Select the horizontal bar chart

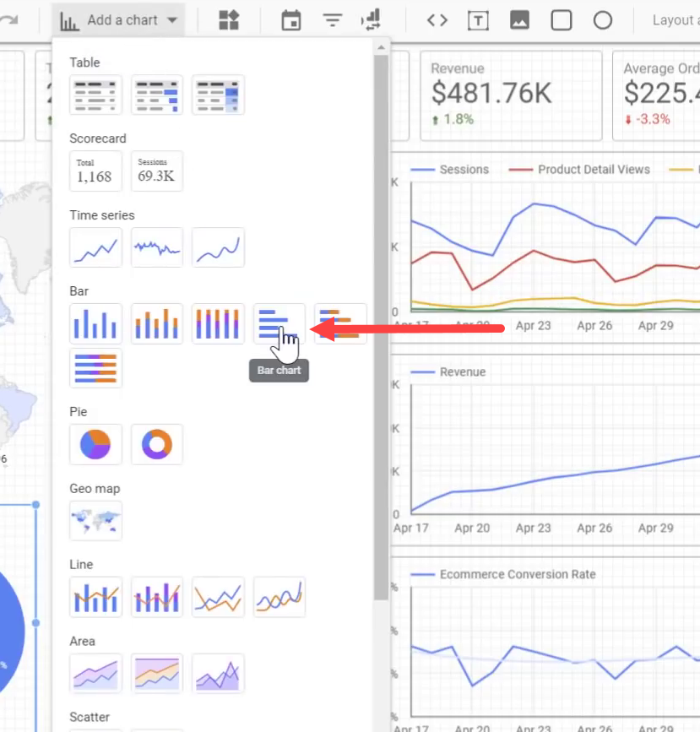(x=279, y=323)
